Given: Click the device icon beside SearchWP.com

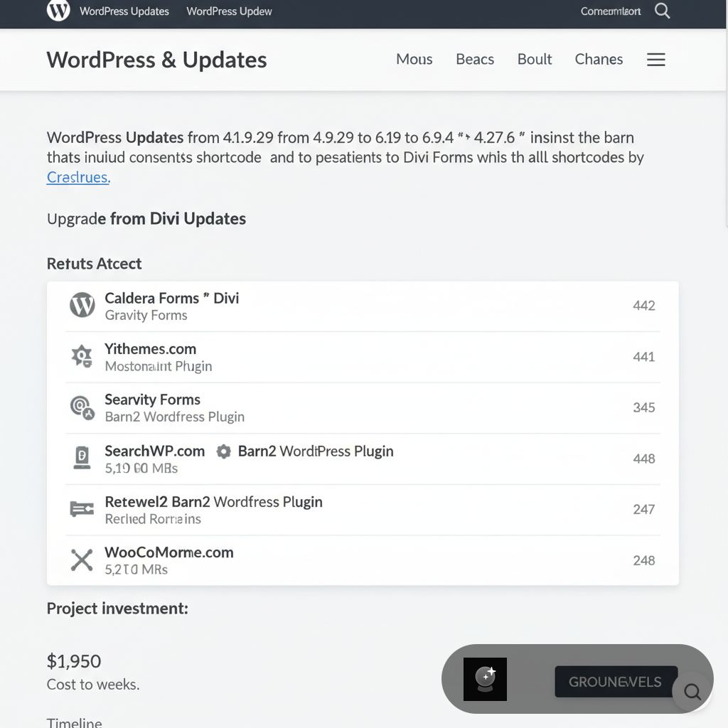Looking at the screenshot, I should coord(82,458).
